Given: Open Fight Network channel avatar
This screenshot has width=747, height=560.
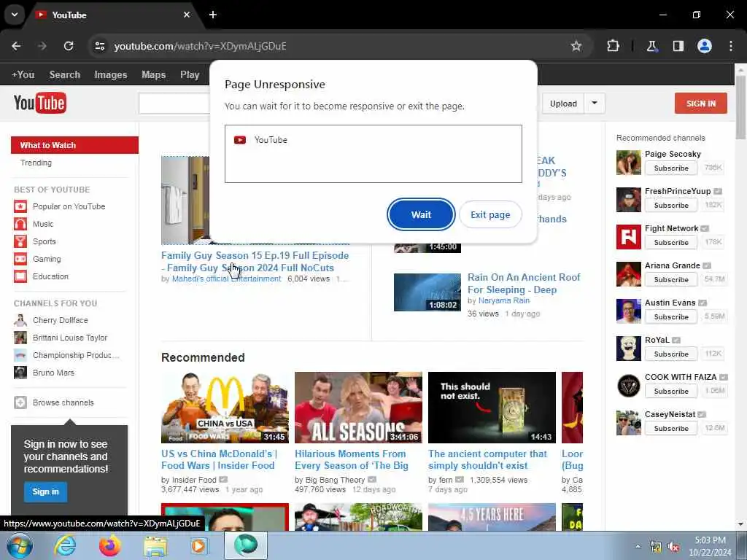Looking at the screenshot, I should pyautogui.click(x=628, y=237).
